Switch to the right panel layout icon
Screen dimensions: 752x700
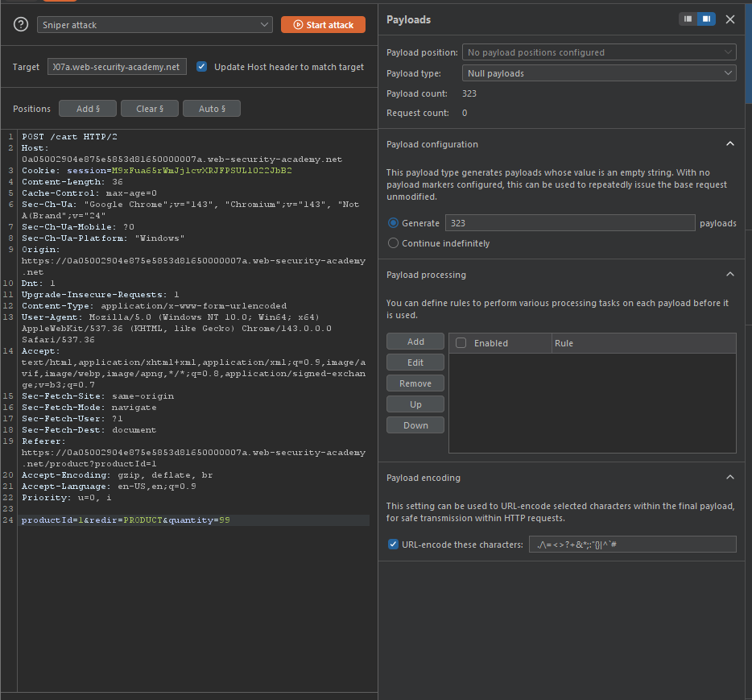[x=706, y=19]
